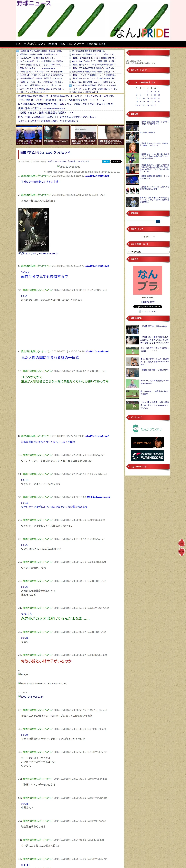The image size is (186, 868).
Task: Open article title 映画『デビルマン』というレジェンド
Action: 45,153
